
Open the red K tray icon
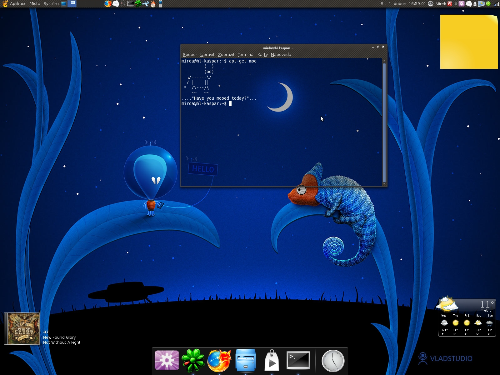click(x=450, y=4)
